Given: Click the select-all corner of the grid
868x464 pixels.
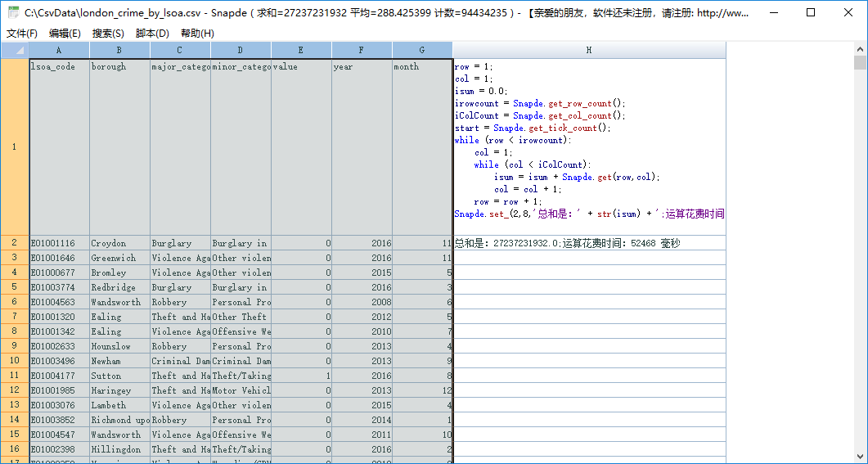Looking at the screenshot, I should [15, 50].
